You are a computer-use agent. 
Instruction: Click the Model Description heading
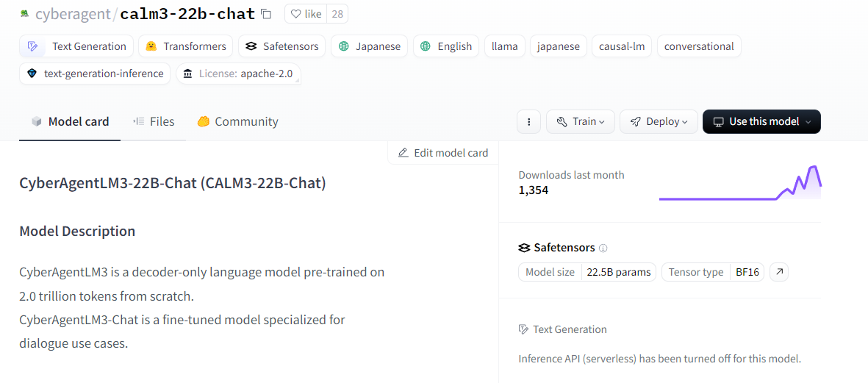click(77, 231)
